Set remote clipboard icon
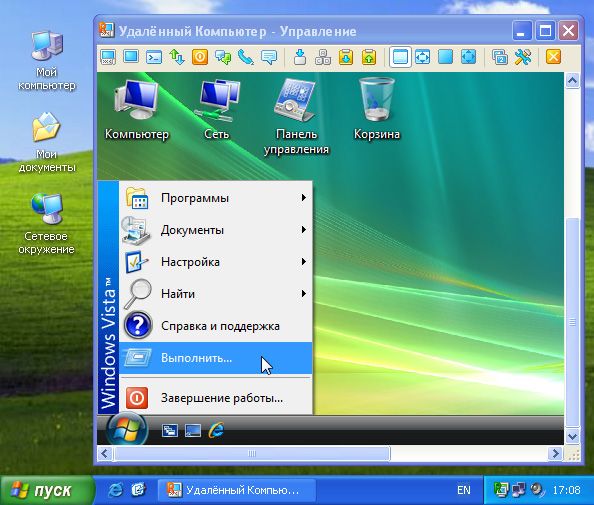This screenshot has height=505, width=594. (369, 57)
